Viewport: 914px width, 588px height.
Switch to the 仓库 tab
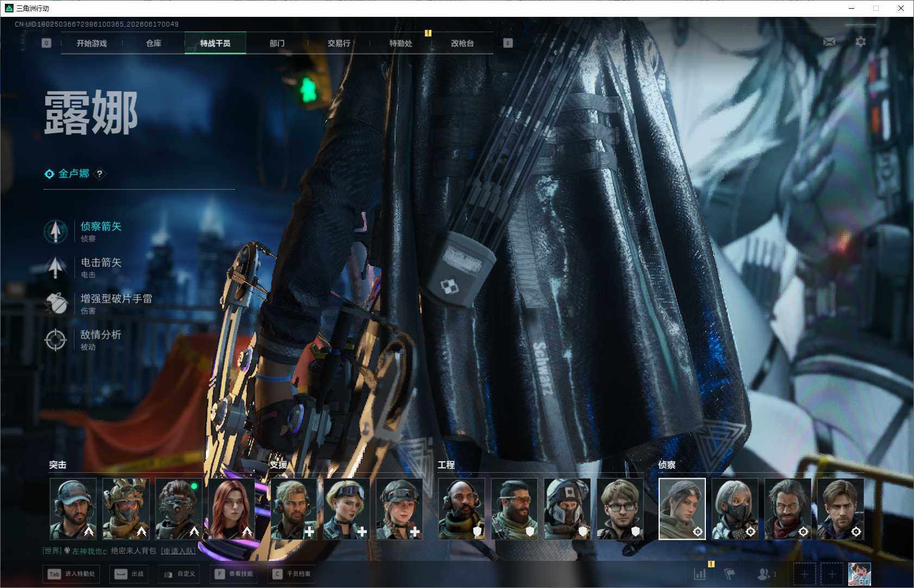154,43
